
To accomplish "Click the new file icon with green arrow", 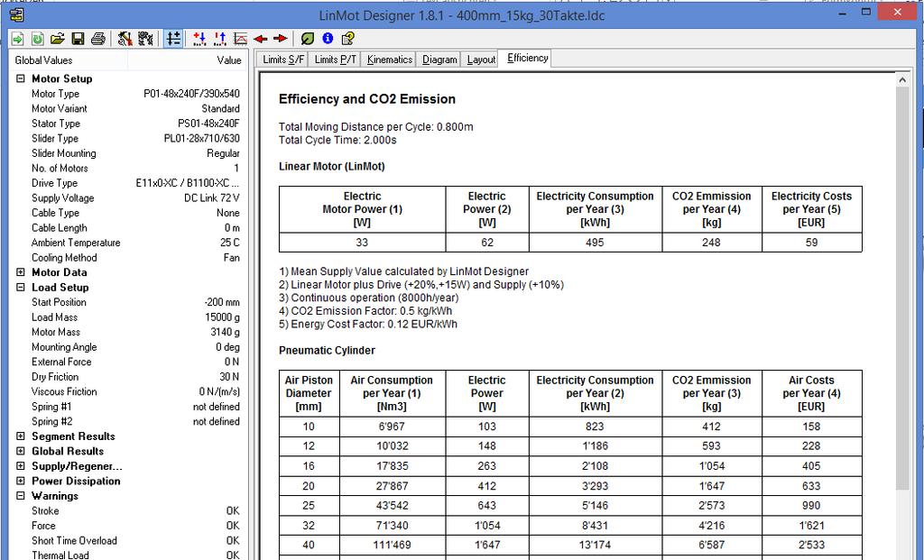I will [18, 39].
